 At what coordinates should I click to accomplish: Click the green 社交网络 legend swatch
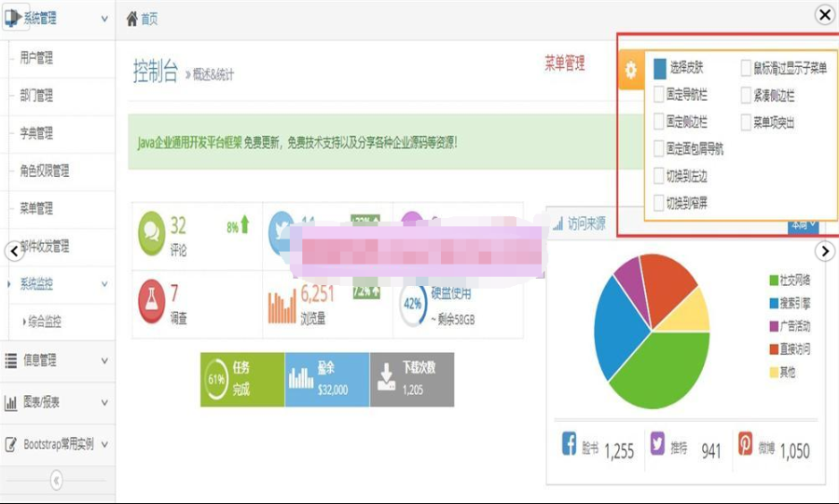click(774, 280)
